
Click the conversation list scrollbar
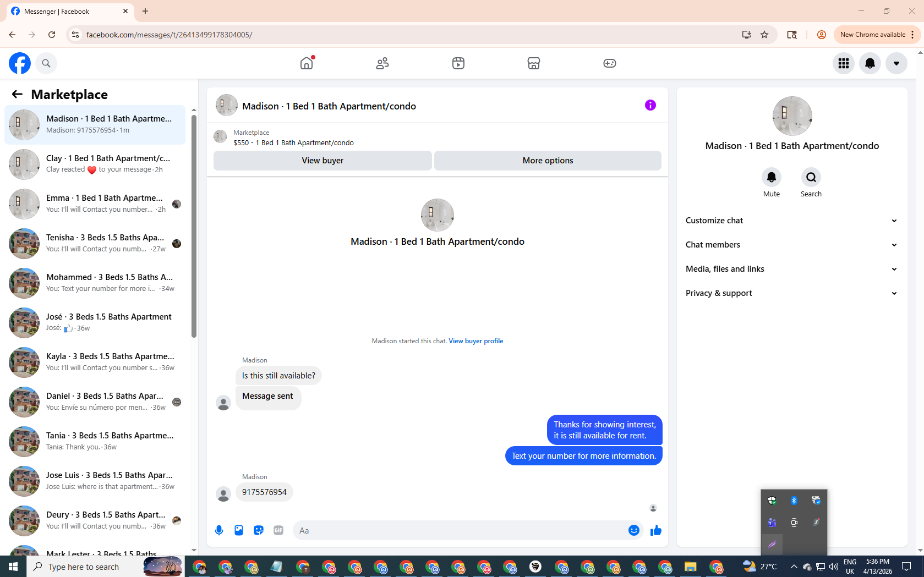point(194,226)
